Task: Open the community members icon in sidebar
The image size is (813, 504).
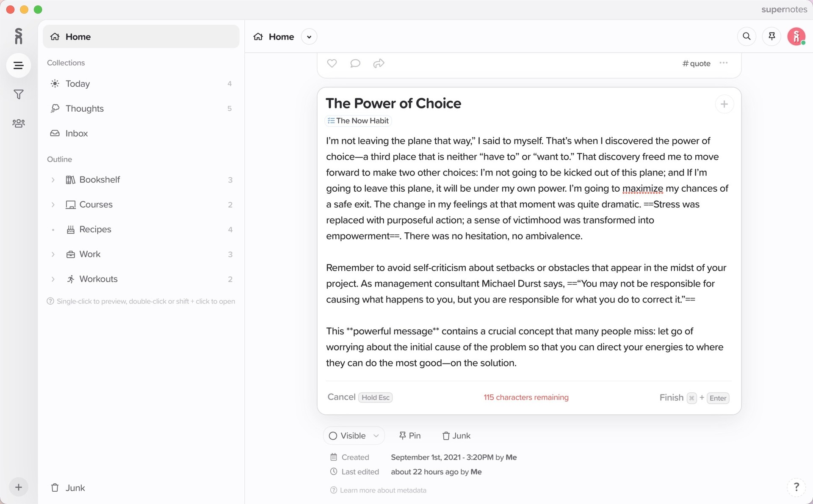Action: [18, 123]
